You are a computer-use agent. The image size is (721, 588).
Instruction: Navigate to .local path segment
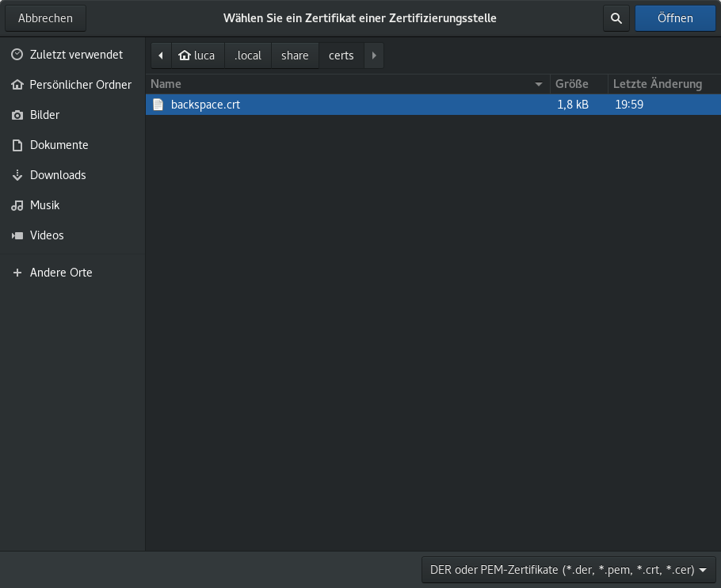tap(248, 55)
